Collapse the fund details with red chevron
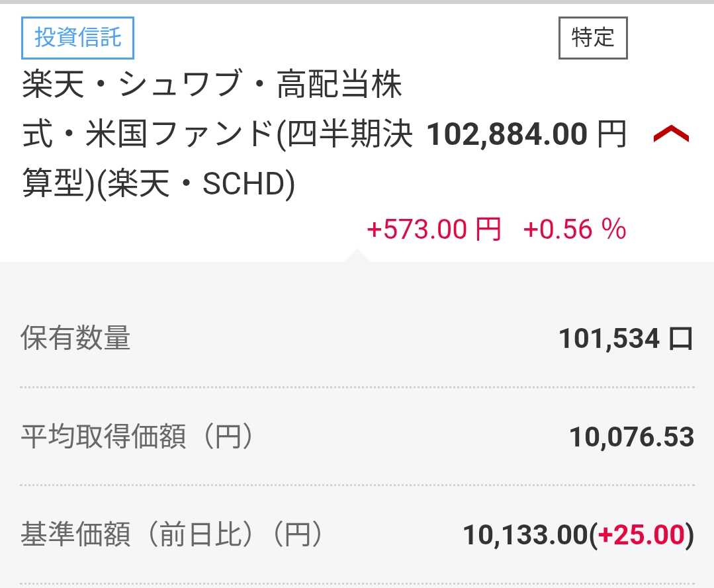Image resolution: width=714 pixels, height=588 pixels. point(671,136)
